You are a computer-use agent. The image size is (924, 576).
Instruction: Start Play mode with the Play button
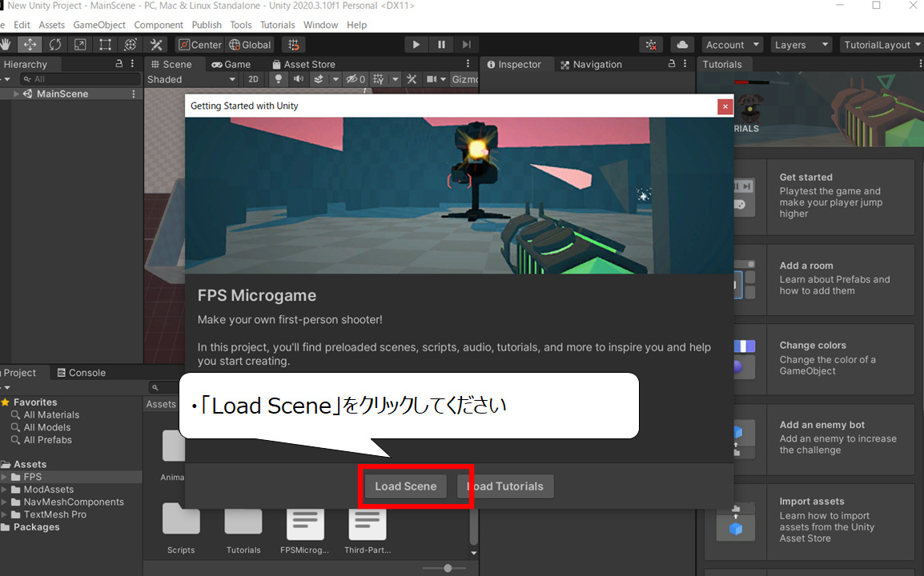point(416,45)
